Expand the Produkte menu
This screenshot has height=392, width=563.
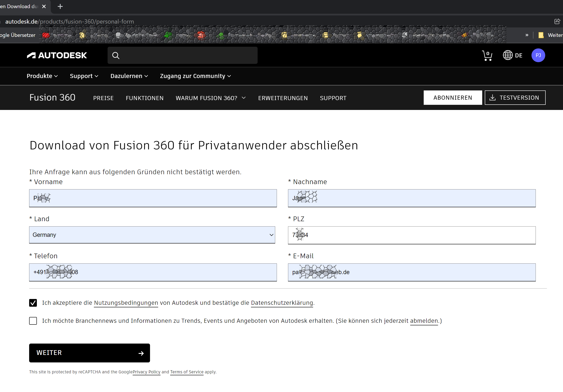coord(42,76)
